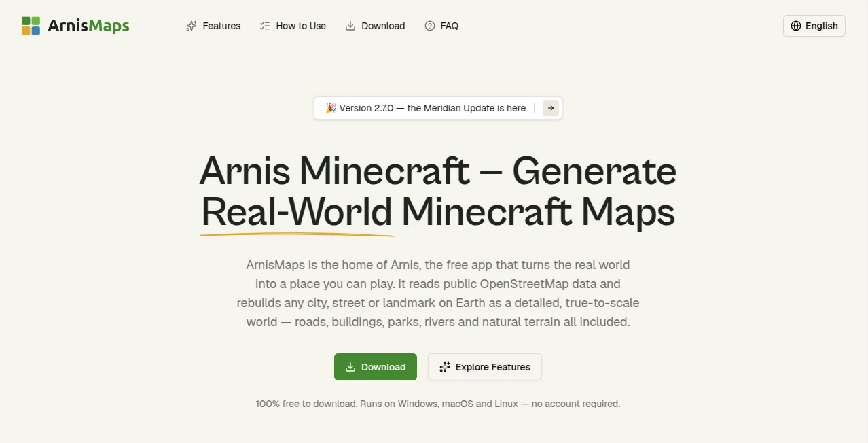Click the question mark icon beside FAQ

pyautogui.click(x=430, y=26)
